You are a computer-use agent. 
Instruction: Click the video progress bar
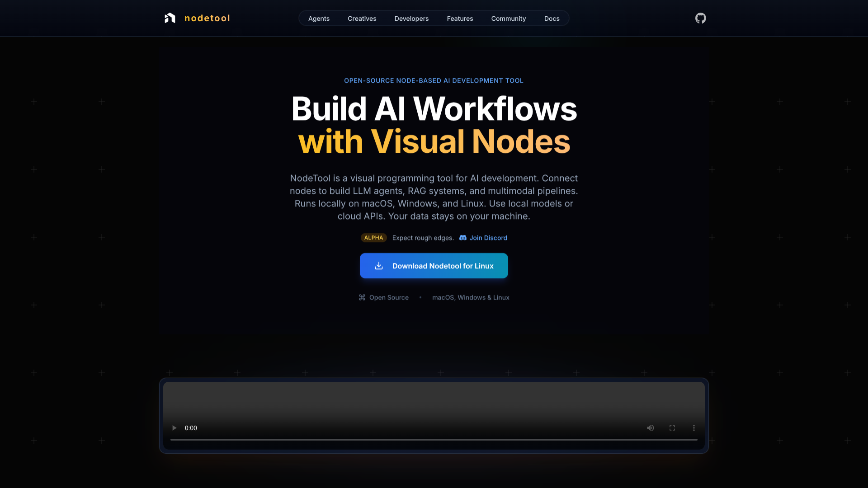(x=434, y=439)
